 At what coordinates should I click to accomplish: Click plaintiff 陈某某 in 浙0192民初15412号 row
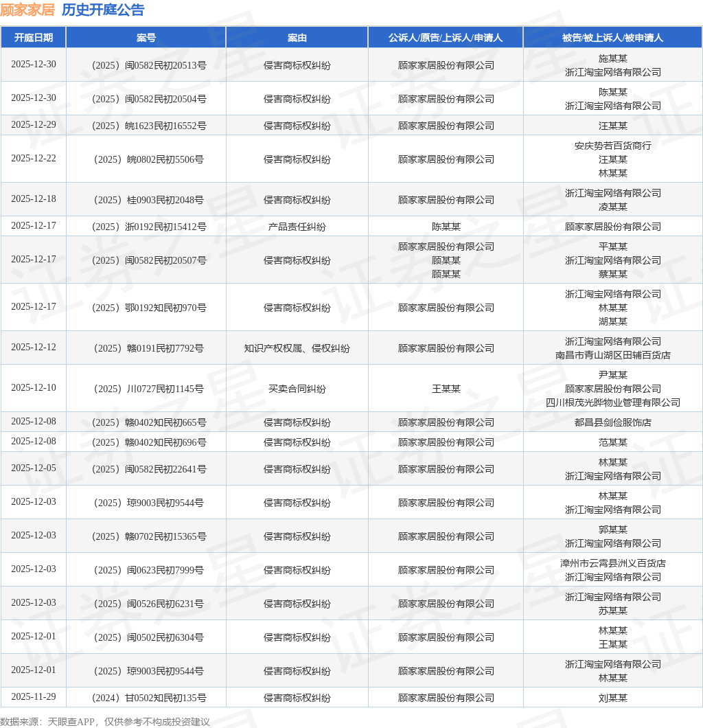(x=446, y=227)
